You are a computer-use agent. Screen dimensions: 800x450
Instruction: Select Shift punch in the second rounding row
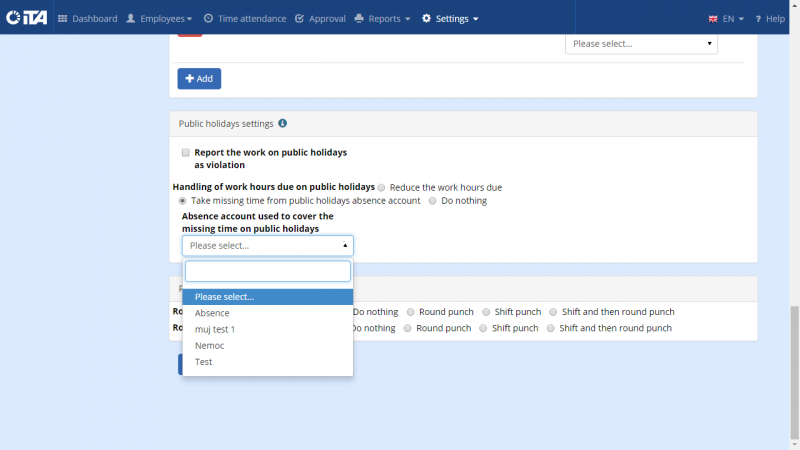click(483, 328)
